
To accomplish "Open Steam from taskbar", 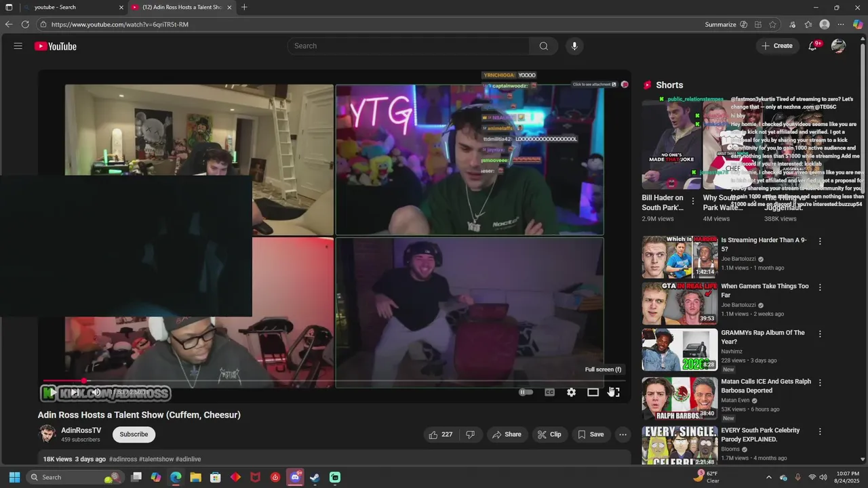I will coord(315,477).
